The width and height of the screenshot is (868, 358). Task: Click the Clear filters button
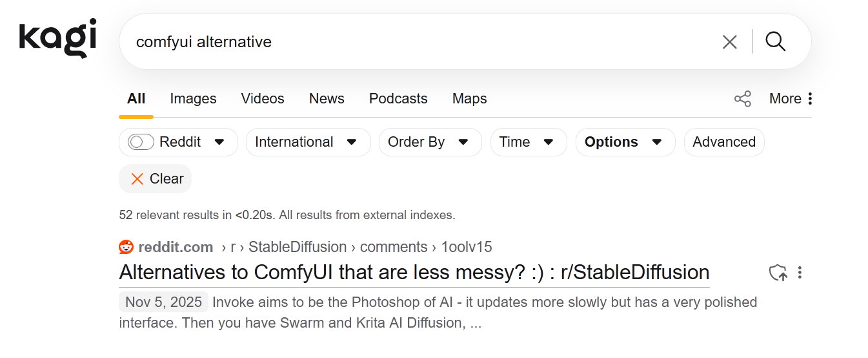[156, 179]
